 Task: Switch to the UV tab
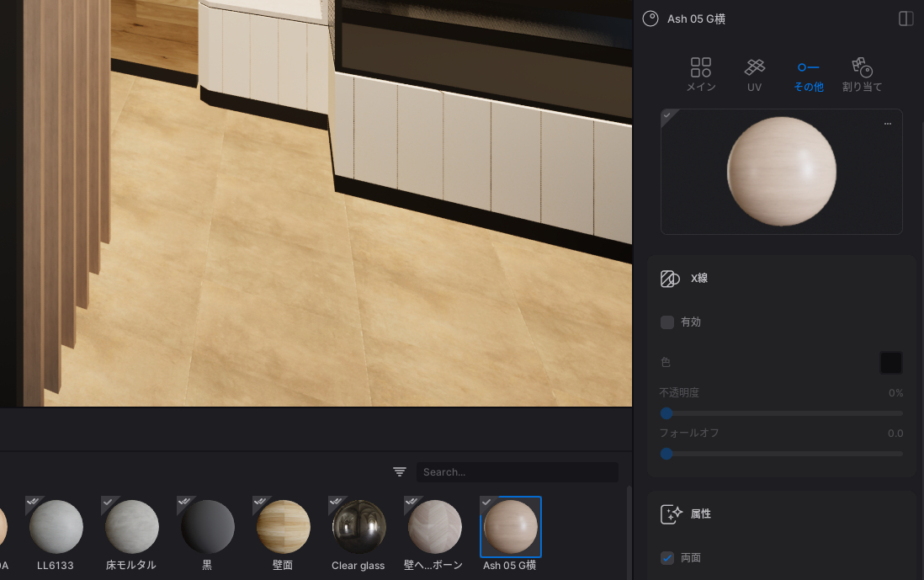pos(754,75)
